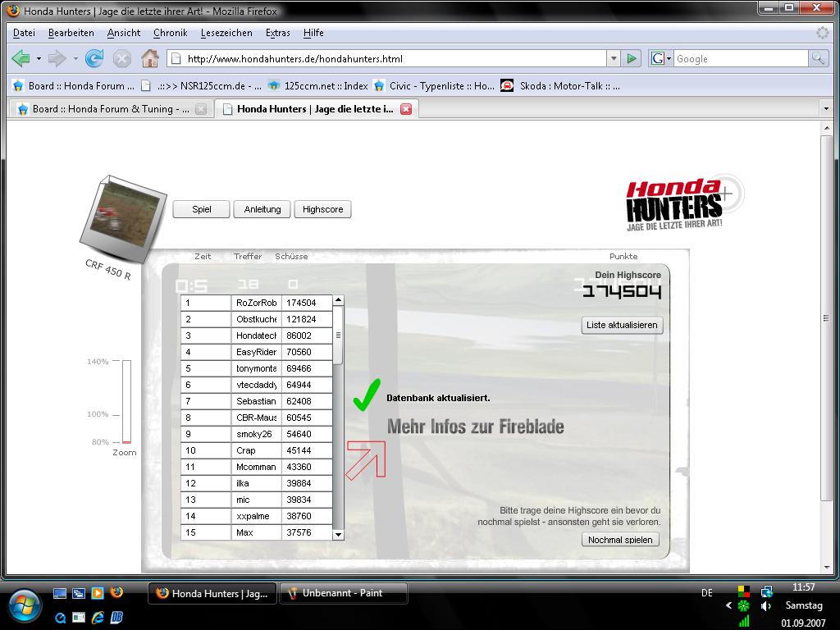
Task: Switch to Unbenannt - Paint in the taskbar
Action: click(x=343, y=593)
